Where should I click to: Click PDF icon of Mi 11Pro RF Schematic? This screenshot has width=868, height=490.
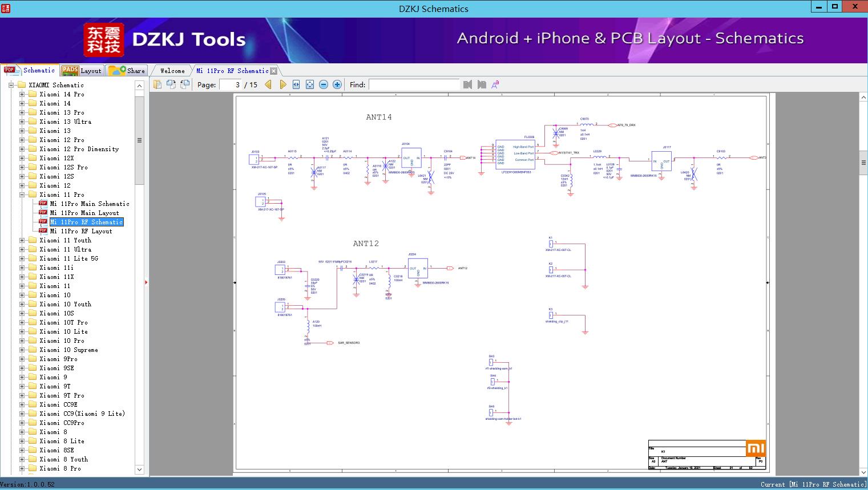[43, 222]
